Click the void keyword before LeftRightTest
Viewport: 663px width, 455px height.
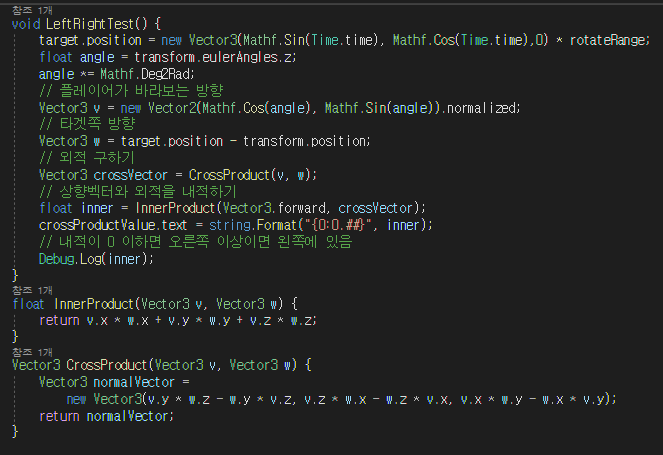[x=26, y=24]
